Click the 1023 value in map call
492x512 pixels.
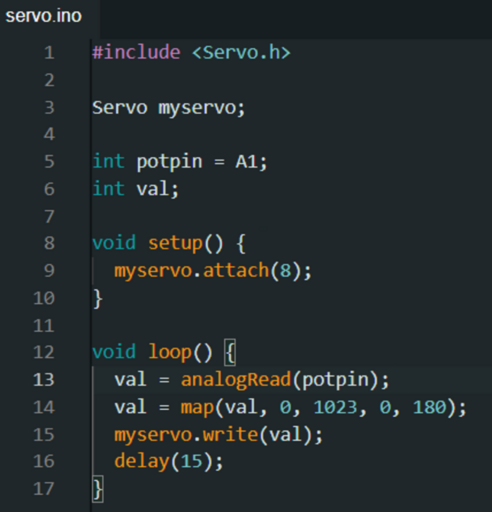pos(335,407)
